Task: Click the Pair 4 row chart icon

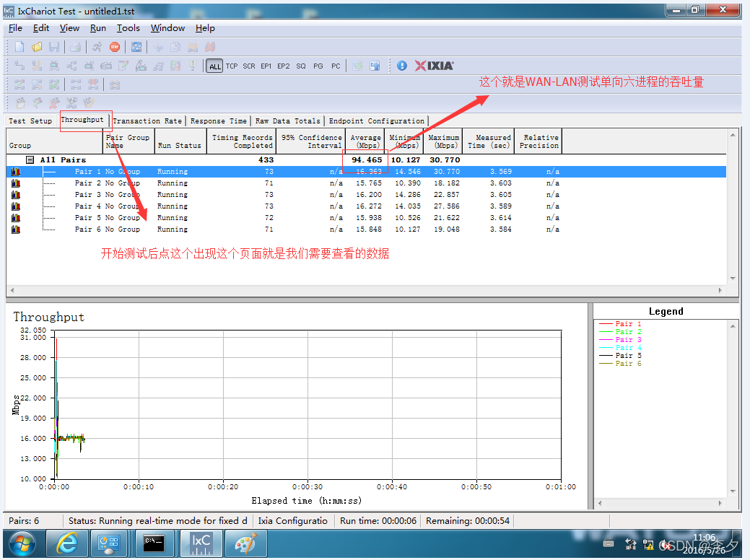Action: click(16, 206)
